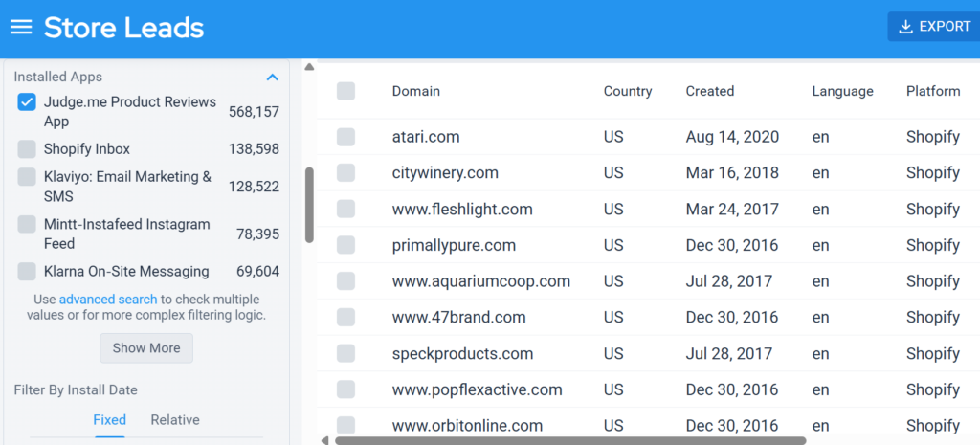
Task: Click the scroll-up arrow above the table
Action: click(x=309, y=67)
